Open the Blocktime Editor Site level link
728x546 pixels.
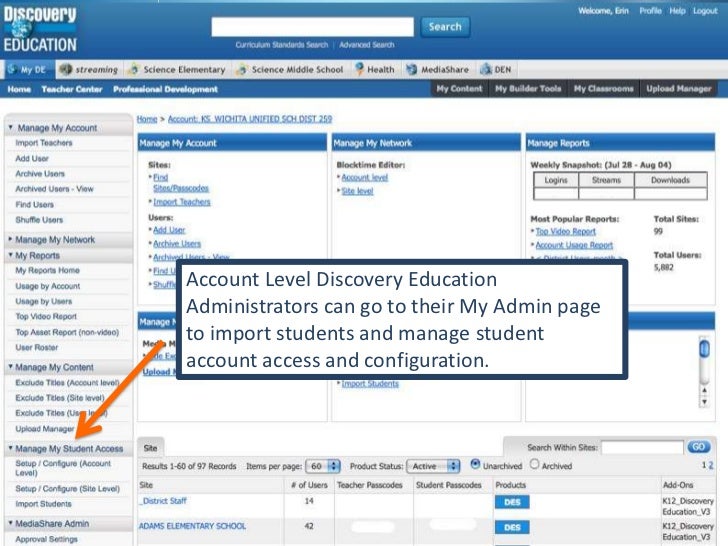(x=357, y=191)
